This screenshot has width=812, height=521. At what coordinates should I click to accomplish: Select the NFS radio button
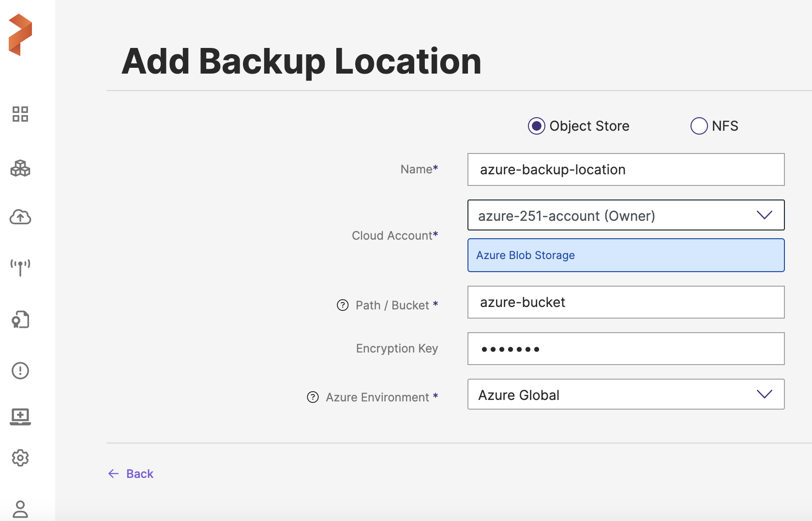pos(699,126)
